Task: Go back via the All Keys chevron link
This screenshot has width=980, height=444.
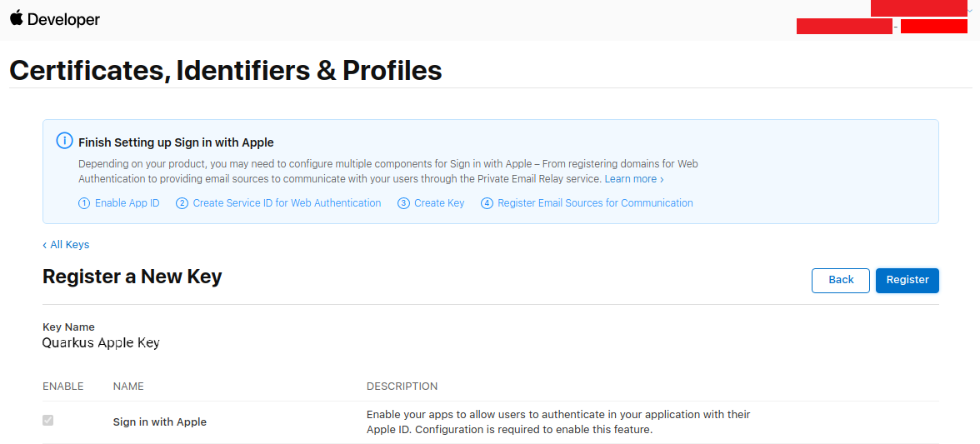Action: click(x=66, y=245)
